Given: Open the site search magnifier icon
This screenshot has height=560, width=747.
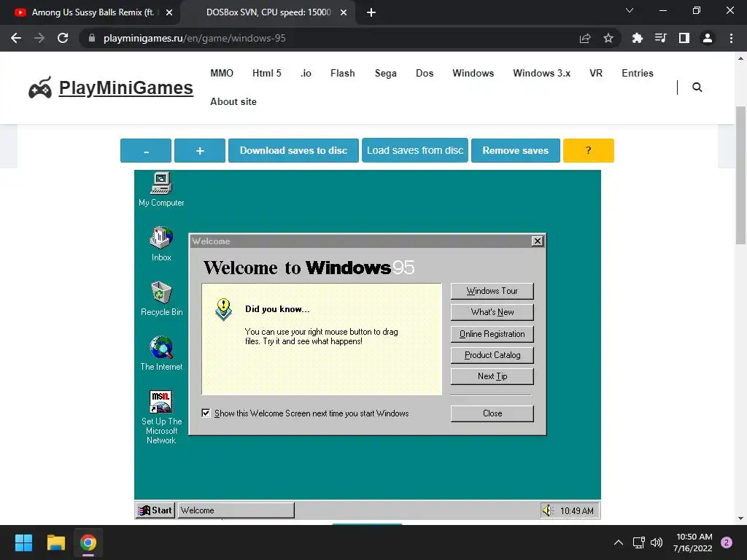Looking at the screenshot, I should [x=697, y=87].
